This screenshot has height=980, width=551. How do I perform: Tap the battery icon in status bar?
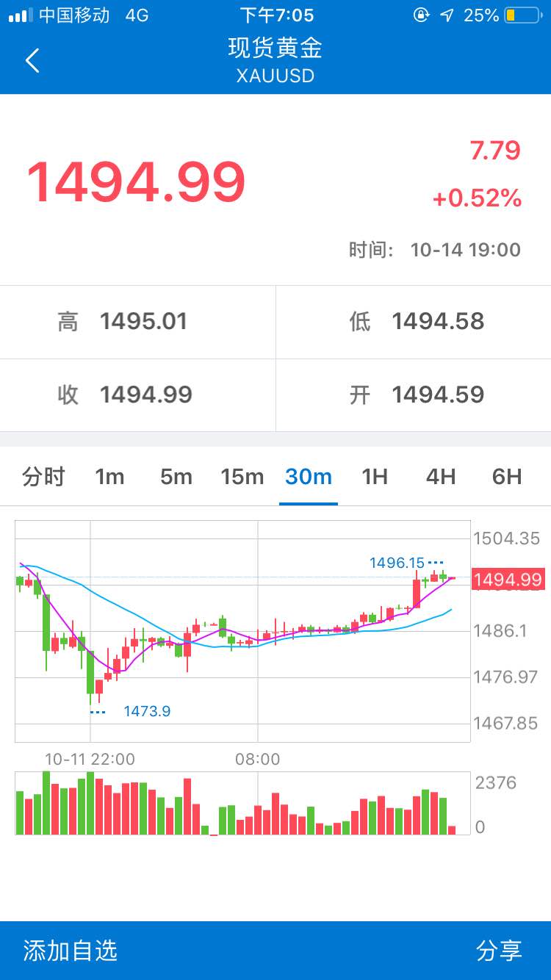(522, 15)
